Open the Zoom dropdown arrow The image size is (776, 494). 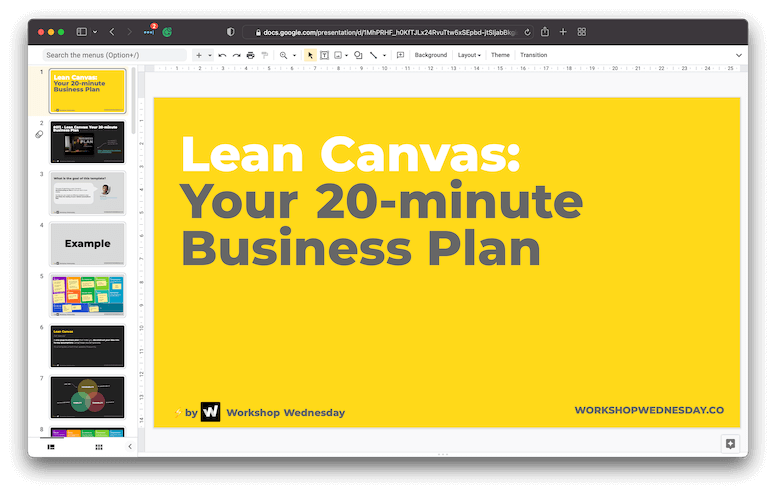point(294,55)
